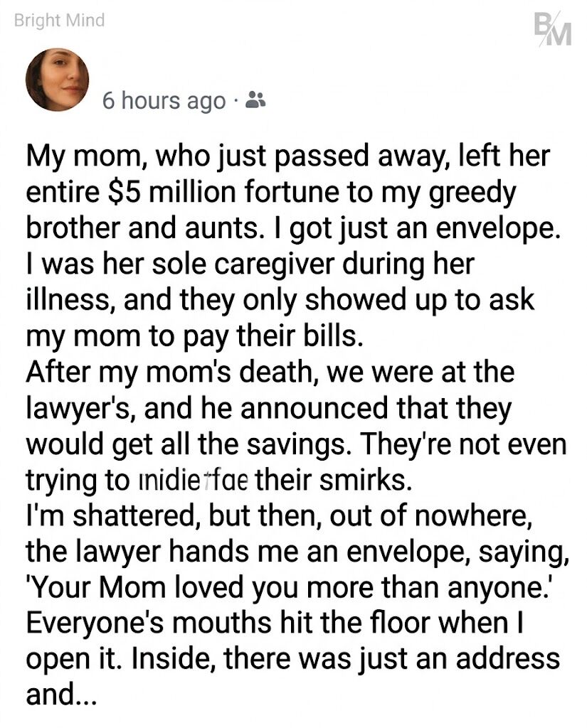Click the "Bright Mind" page name

(59, 20)
